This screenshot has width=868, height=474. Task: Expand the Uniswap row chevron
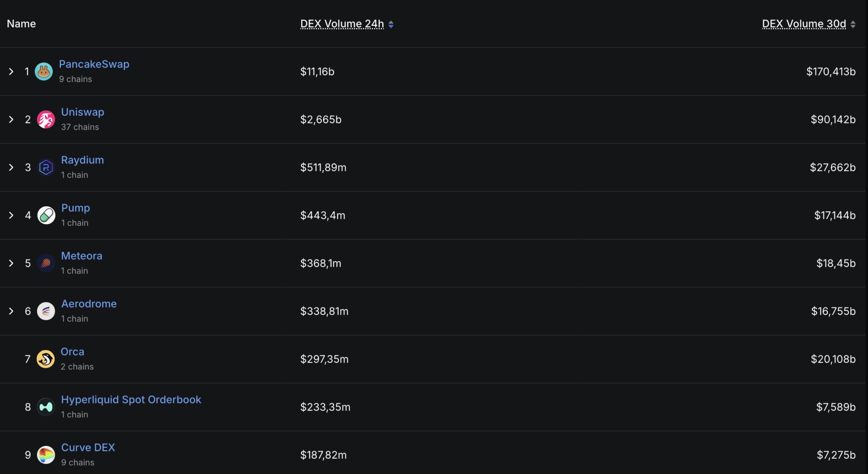click(x=11, y=119)
